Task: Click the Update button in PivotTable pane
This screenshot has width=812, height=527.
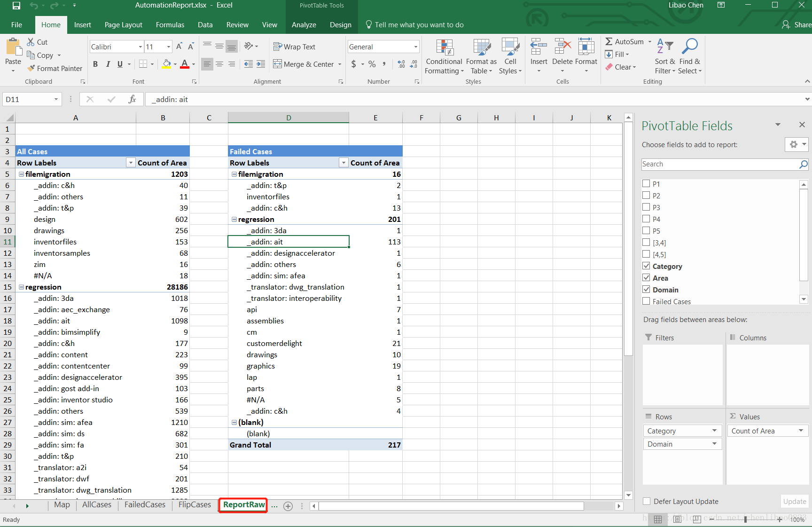Action: [x=794, y=501]
